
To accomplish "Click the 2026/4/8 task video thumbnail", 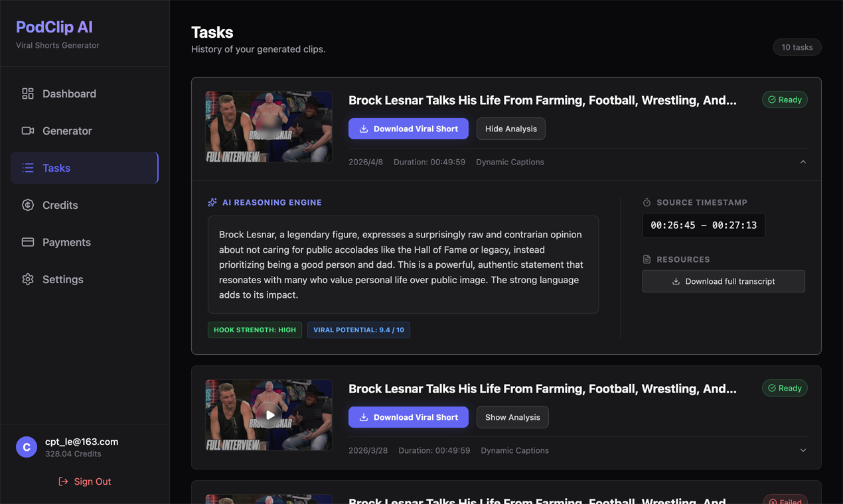I will pos(269,127).
